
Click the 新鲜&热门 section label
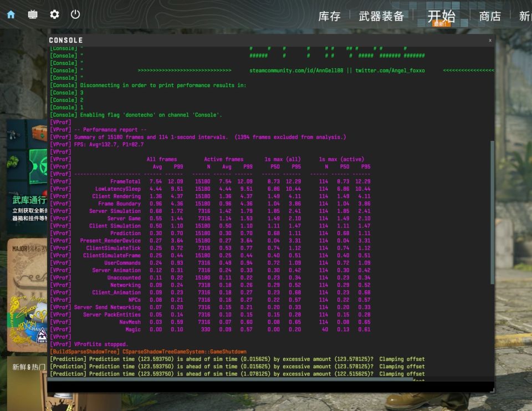pos(28,367)
